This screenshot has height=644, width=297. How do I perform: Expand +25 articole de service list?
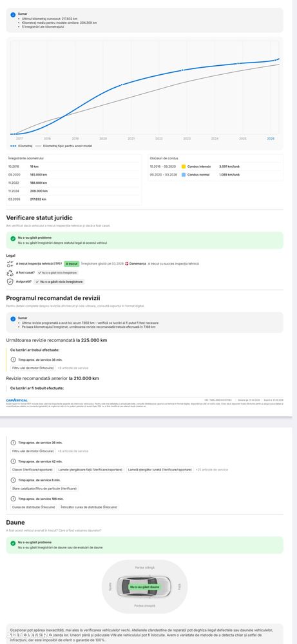click(211, 469)
